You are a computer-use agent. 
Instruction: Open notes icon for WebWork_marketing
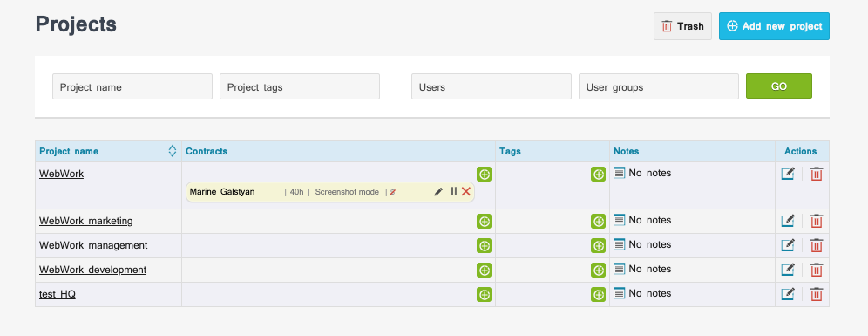coord(620,220)
